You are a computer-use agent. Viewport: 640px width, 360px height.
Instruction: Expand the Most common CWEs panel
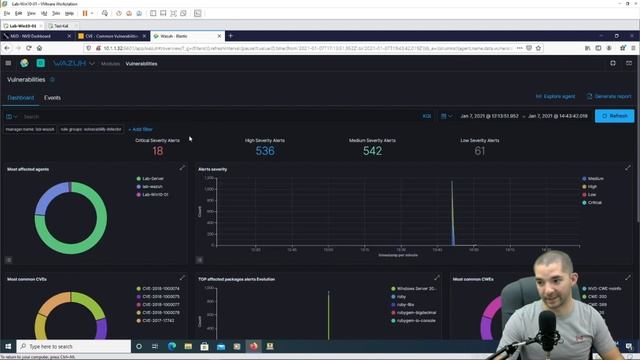pos(628,278)
